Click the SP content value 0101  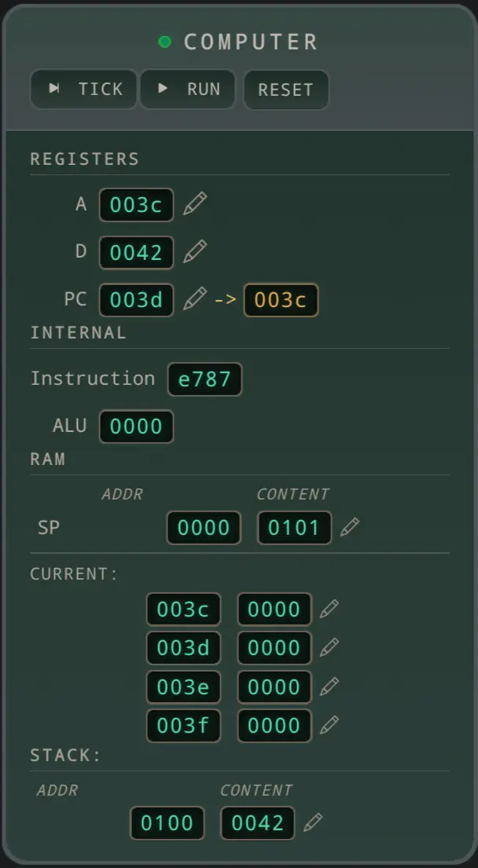click(295, 528)
